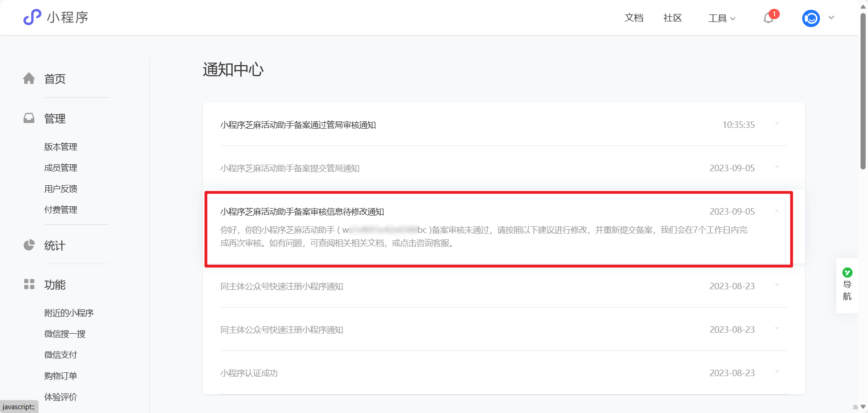Collapse the 备案审核信息待修改通知 arrow
Viewport: 868px width, 413px height.
tap(777, 210)
